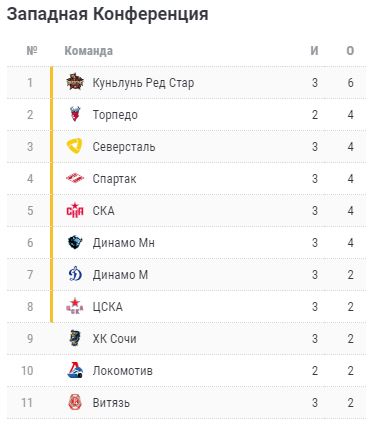Click the Витязь team logo
Screen dimensions: 376x434
75,402
